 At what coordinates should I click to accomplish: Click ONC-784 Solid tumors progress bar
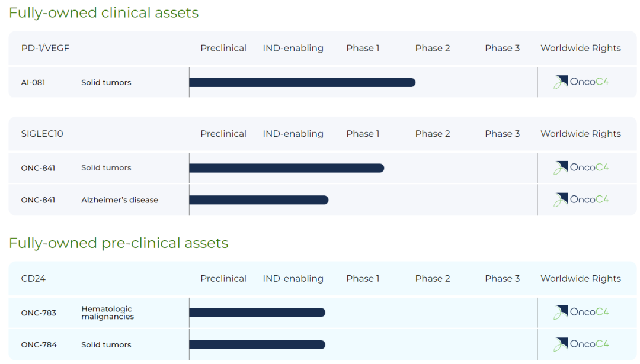click(x=257, y=344)
